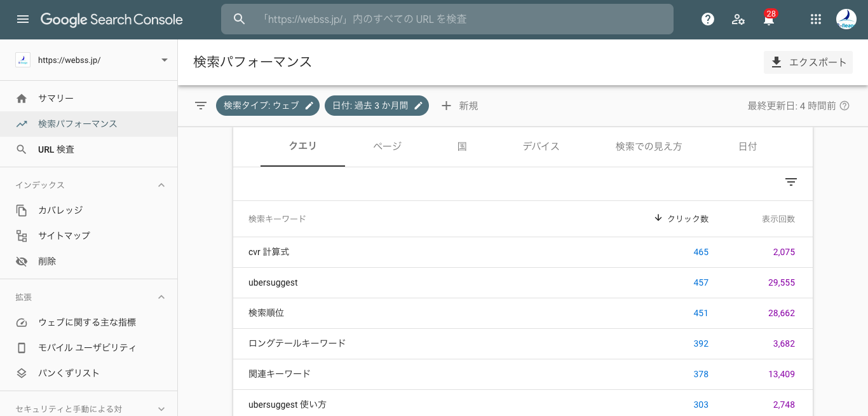Image resolution: width=868 pixels, height=416 pixels.
Task: Switch to 検索での見え方 tab
Action: (649, 146)
